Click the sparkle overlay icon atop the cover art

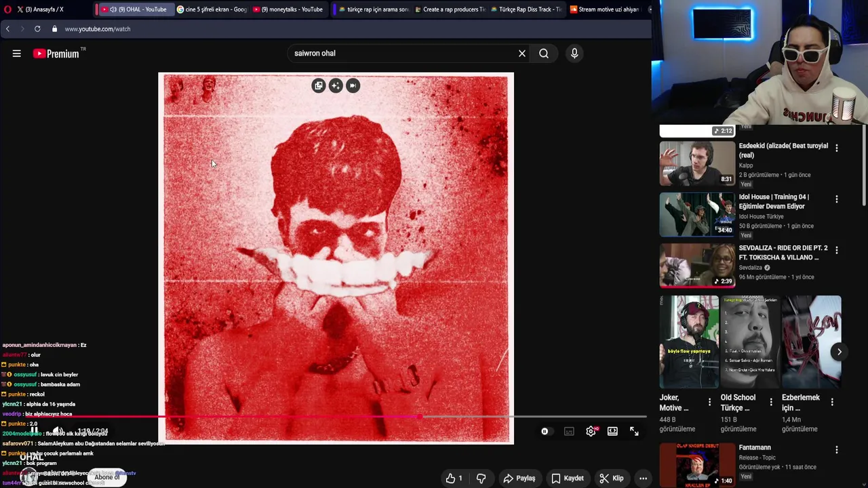tap(336, 85)
